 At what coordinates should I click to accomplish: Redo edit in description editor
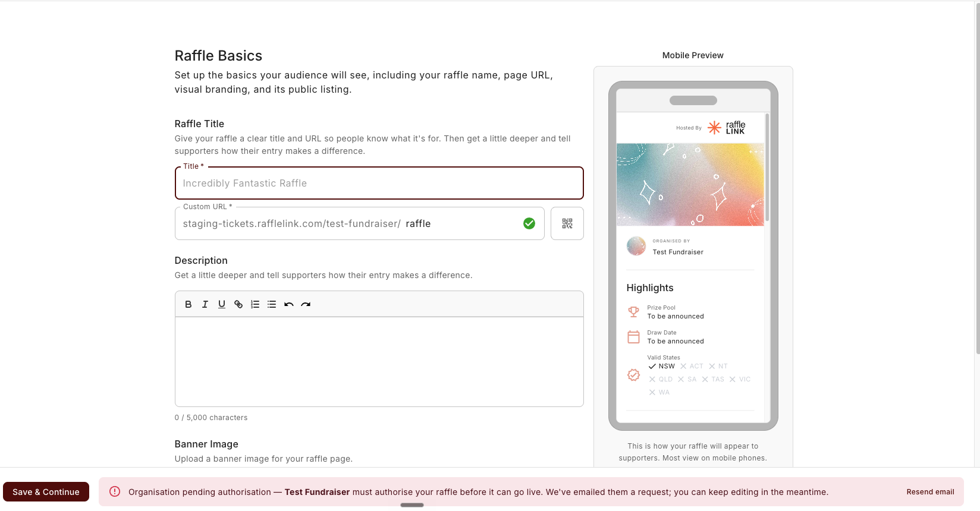(306, 304)
